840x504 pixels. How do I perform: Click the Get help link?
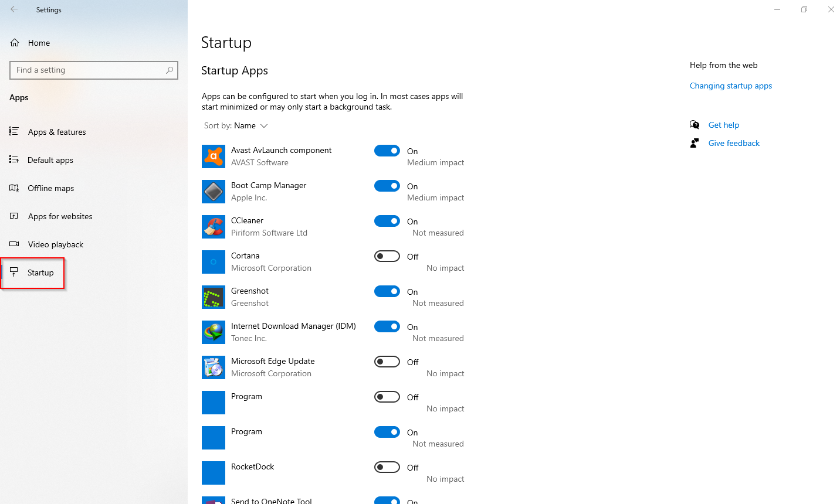coord(724,125)
